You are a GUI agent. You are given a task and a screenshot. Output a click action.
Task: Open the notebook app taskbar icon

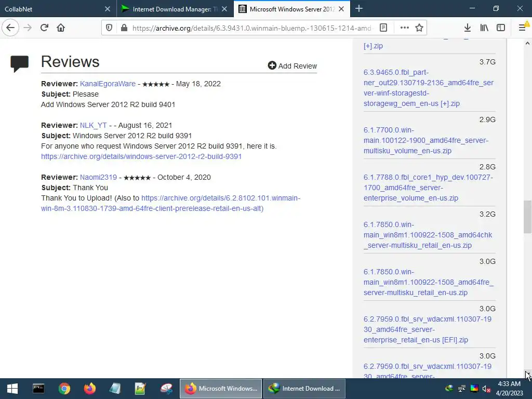[x=115, y=389]
